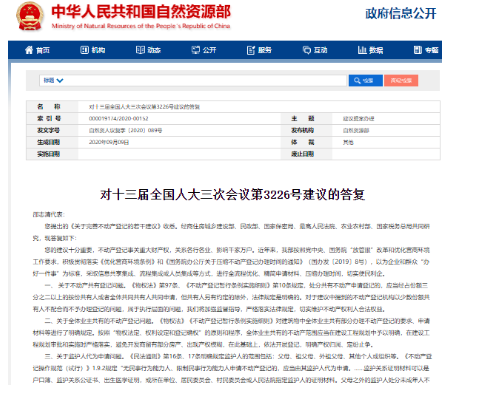Open the 服务 navigation item
Image resolution: width=491 pixels, height=395 pixels.
point(259,50)
